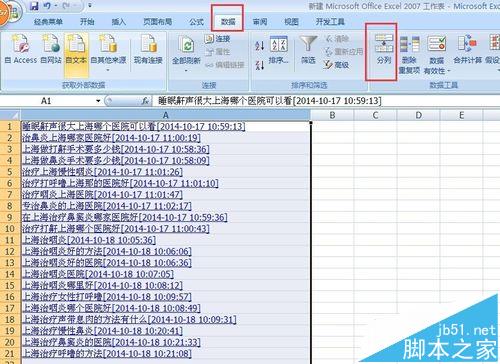Image resolution: width=500 pixels, height=364 pixels.
Task: Select column C header
Action: point(375,115)
